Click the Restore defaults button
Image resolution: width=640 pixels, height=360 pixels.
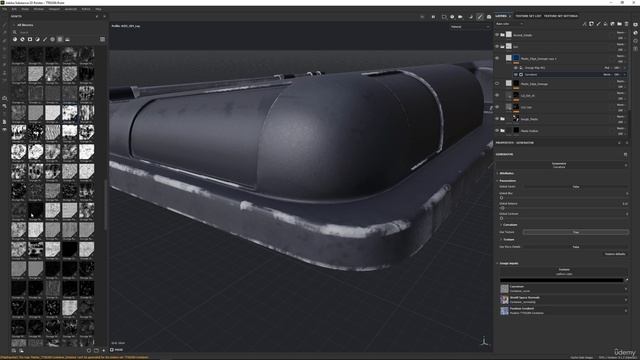pyautogui.click(x=615, y=254)
